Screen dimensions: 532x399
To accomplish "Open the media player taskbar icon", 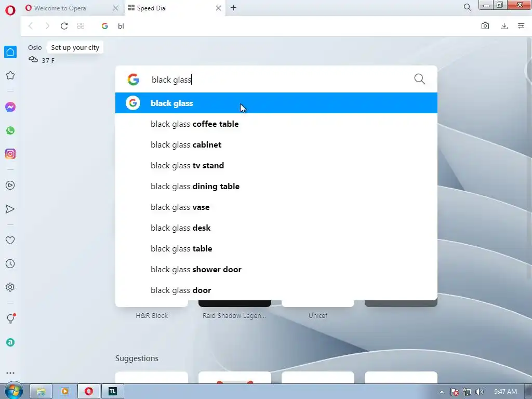I will pyautogui.click(x=65, y=391).
